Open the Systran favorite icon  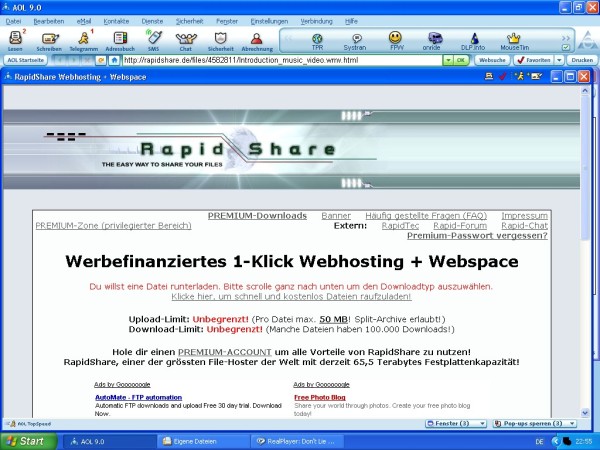[x=355, y=41]
